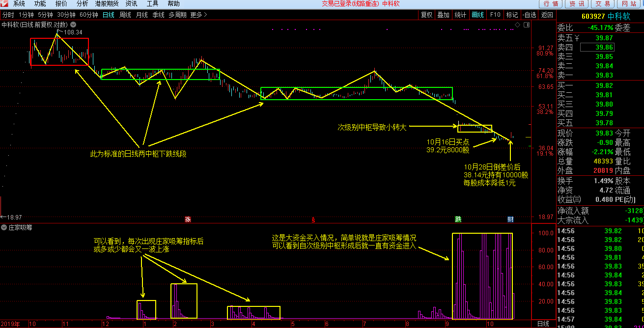This screenshot has height=328, width=644.
Task: Click the 2019年 label on time axis
Action: coord(10,324)
